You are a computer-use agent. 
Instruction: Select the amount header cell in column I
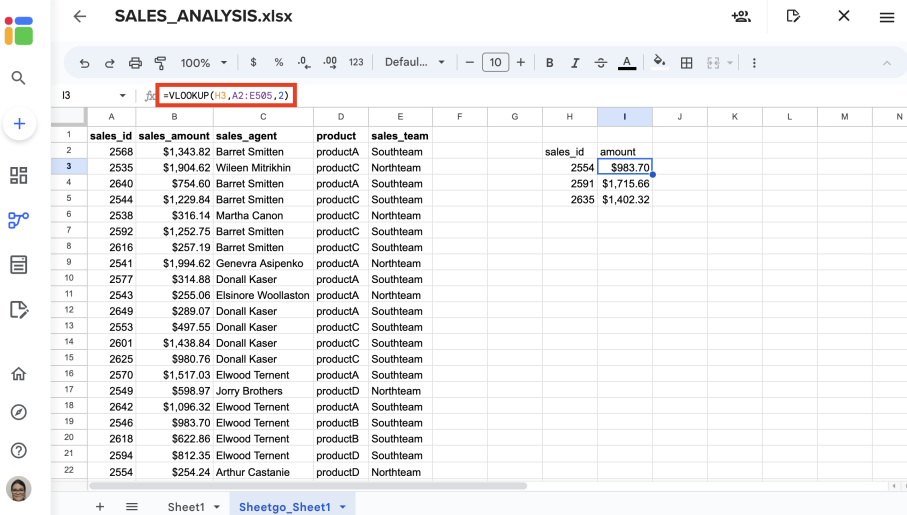coord(625,152)
